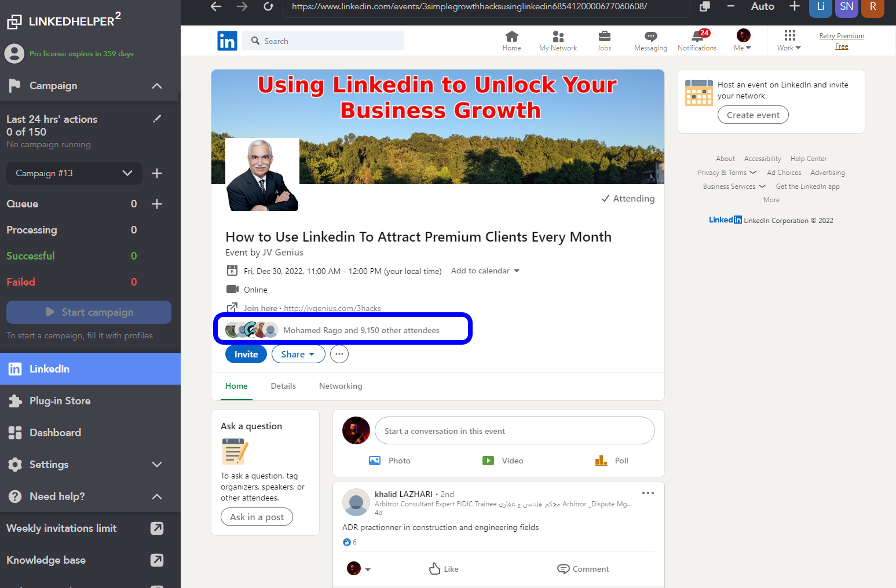Open Dashboard in sidebar
Screen dimensions: 896x588
pyautogui.click(x=90, y=433)
